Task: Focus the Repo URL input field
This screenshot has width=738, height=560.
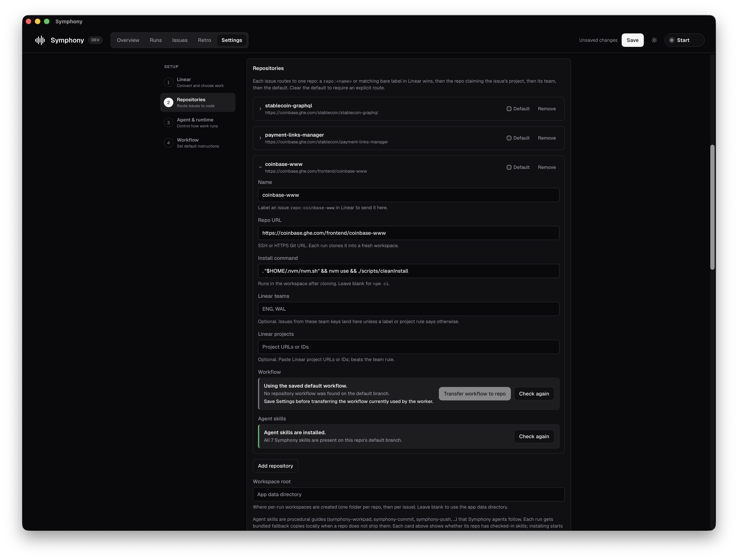Action: click(408, 233)
